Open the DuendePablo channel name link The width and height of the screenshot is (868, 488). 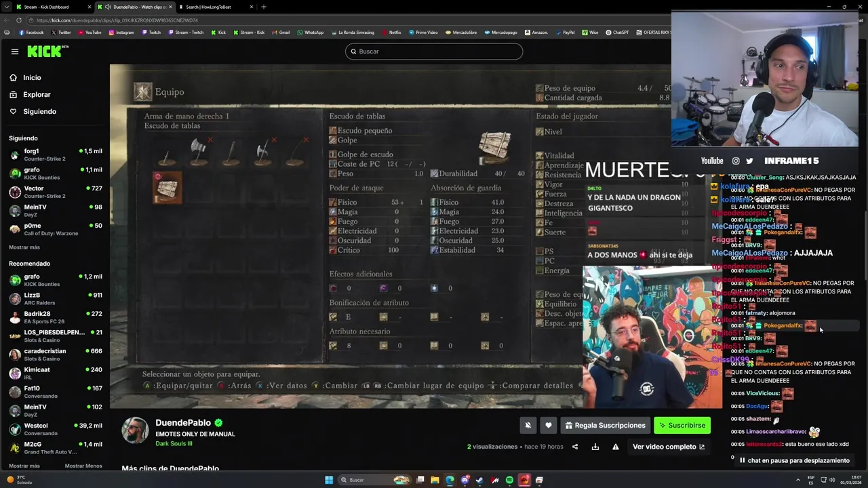183,423
